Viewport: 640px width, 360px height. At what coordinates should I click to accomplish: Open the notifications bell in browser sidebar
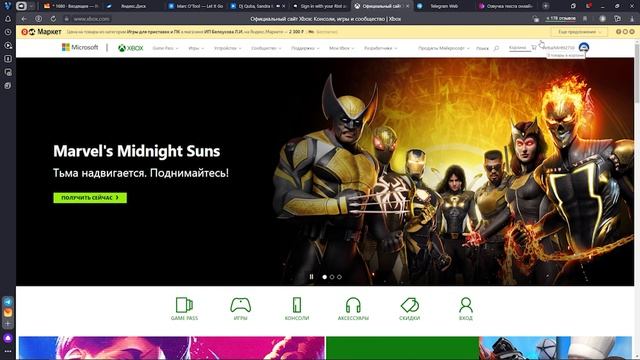(x=8, y=19)
